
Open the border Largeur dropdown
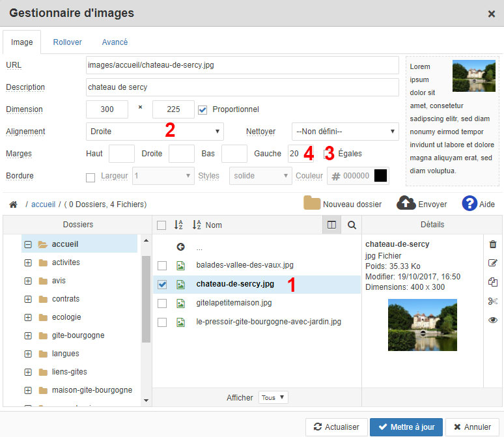click(163, 176)
